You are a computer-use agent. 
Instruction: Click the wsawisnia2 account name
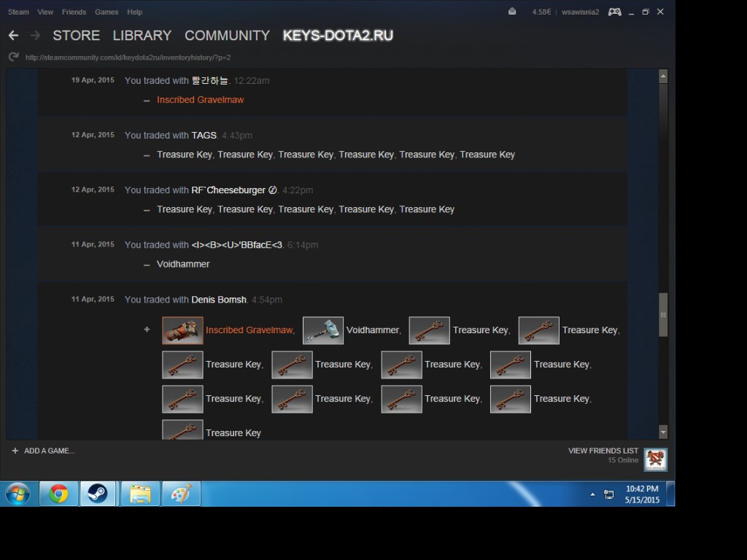click(x=580, y=12)
